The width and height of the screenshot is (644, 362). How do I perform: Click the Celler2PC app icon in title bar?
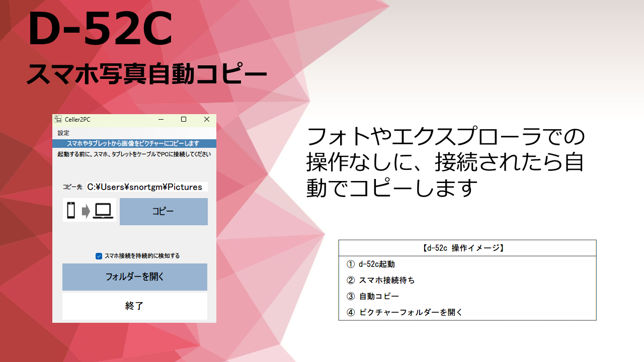pyautogui.click(x=58, y=119)
